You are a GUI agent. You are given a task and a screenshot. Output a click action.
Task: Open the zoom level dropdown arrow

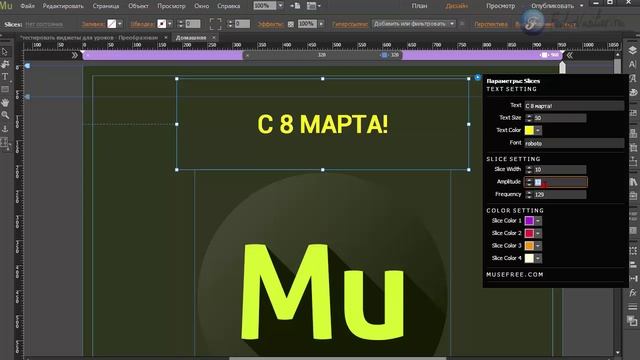pyautogui.click(x=280, y=6)
